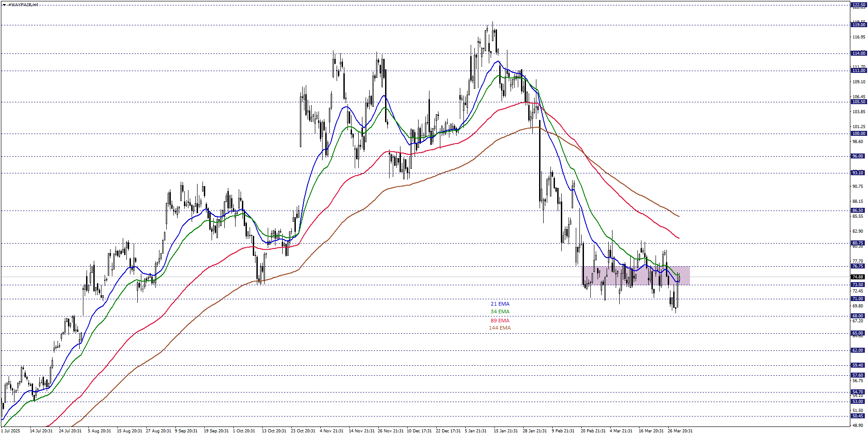Screen dimensions: 868x436
Task: Click the brown 144 EMA label
Action: coord(500,328)
